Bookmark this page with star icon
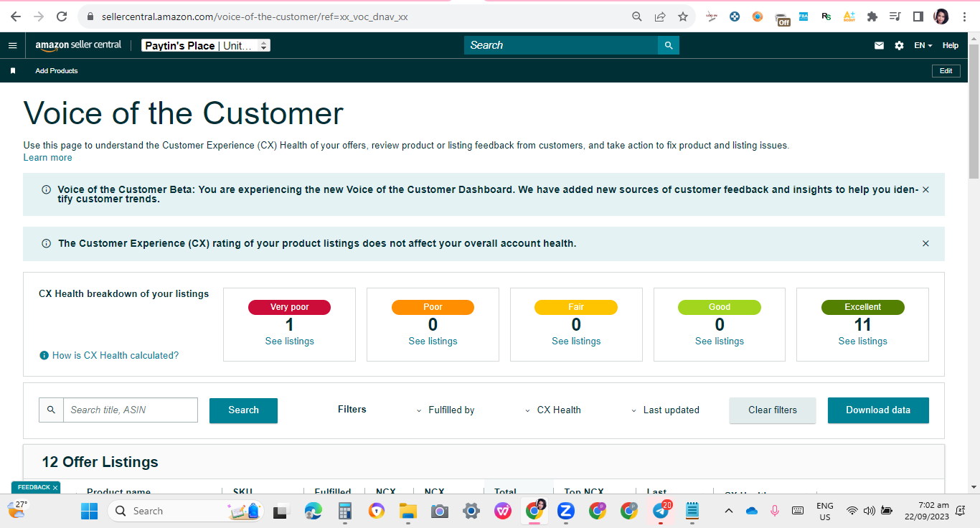This screenshot has width=980, height=528. 683,16
